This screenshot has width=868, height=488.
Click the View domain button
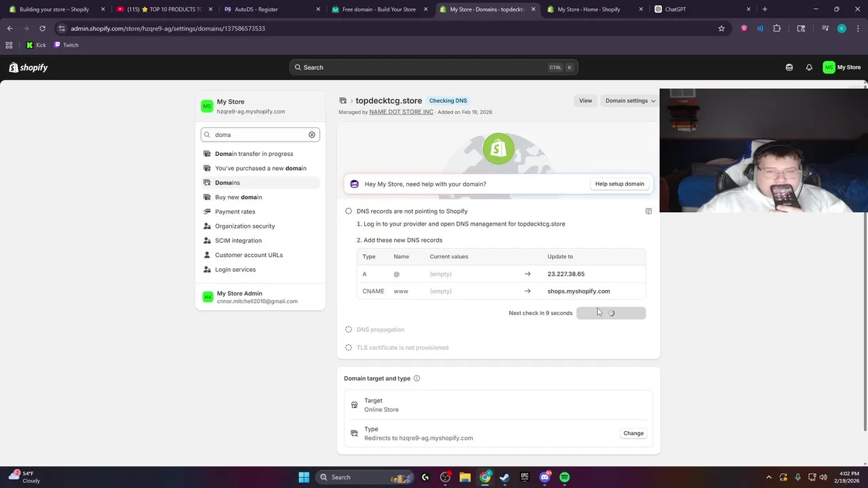click(585, 100)
